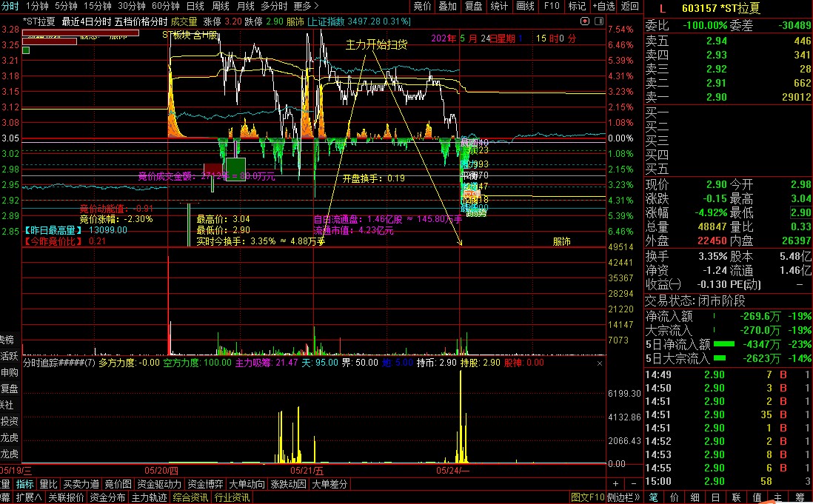Toggle the 竞价 auction display
813x504 pixels.
tap(422, 6)
